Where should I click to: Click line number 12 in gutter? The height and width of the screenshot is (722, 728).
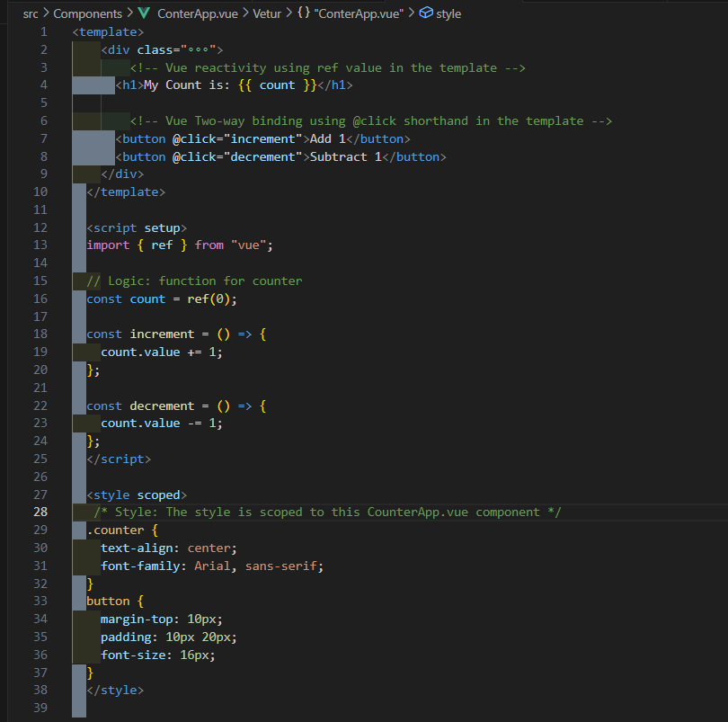40,227
